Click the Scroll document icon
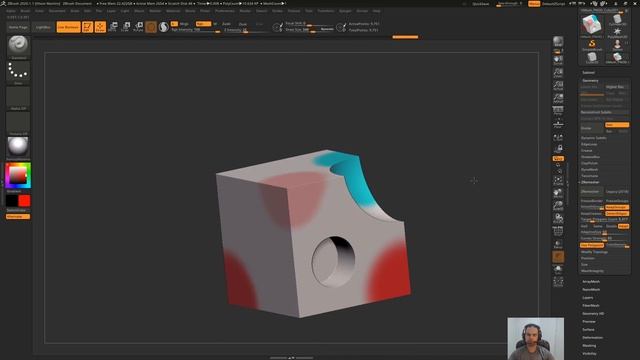 pyautogui.click(x=558, y=61)
